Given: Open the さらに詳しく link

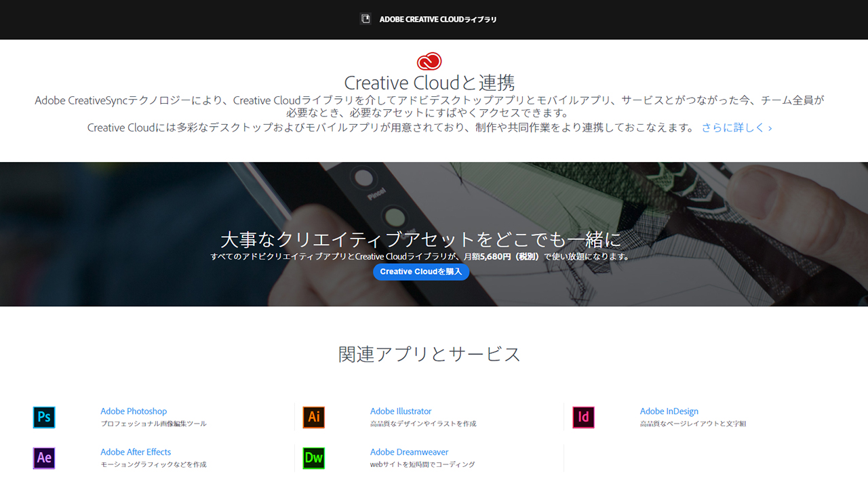Looking at the screenshot, I should [x=736, y=127].
